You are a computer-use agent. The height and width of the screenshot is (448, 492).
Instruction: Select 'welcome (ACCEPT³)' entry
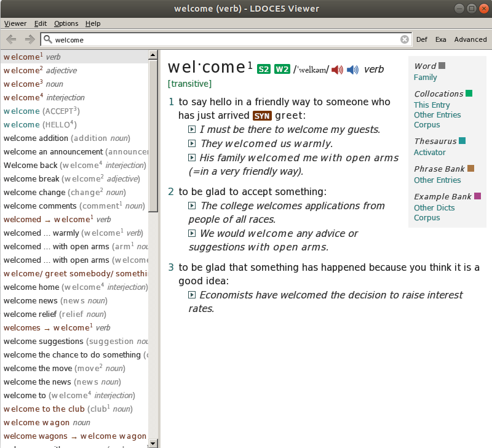74,111
